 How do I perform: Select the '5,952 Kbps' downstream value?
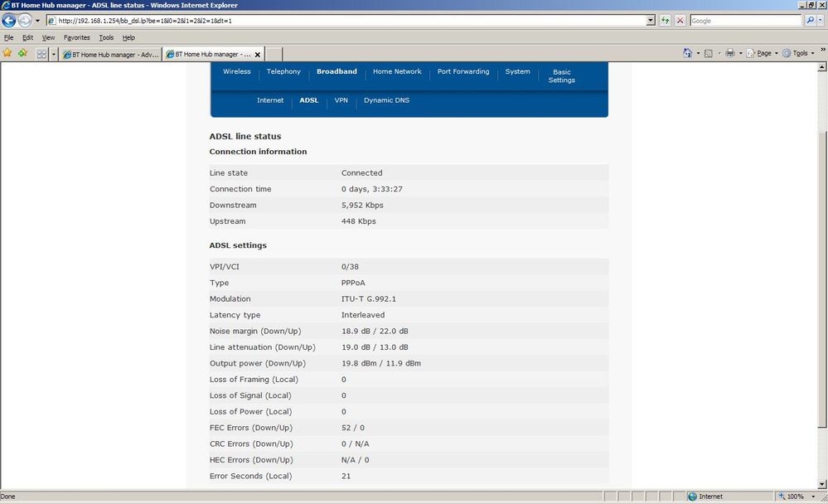coord(362,205)
